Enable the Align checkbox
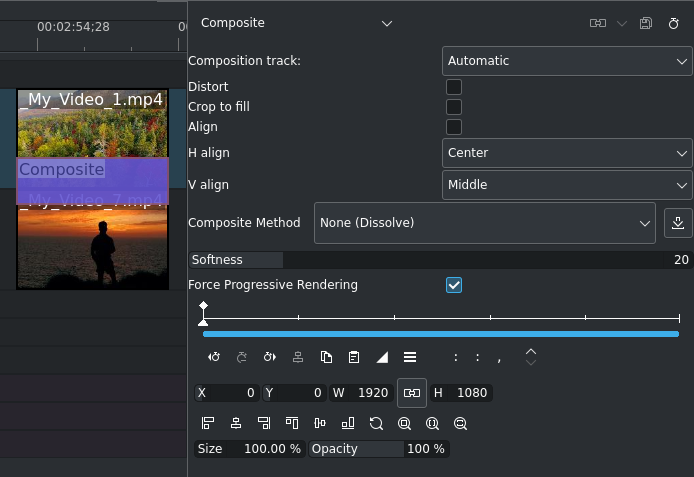Image resolution: width=694 pixels, height=477 pixels. click(454, 127)
